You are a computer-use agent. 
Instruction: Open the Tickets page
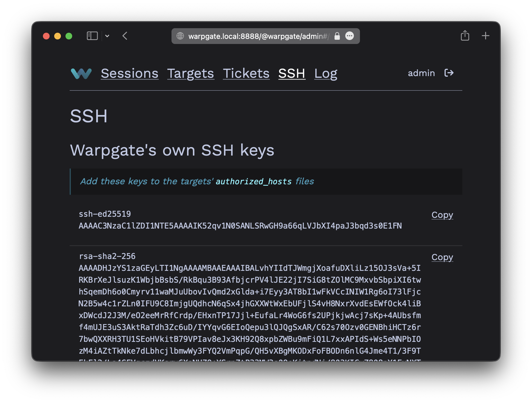pos(246,74)
